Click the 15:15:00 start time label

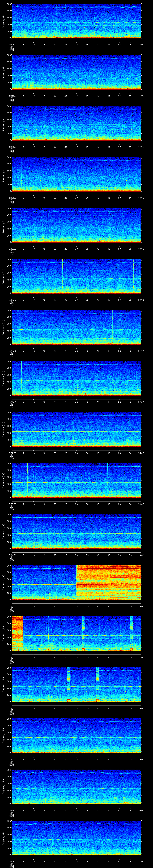12,96
